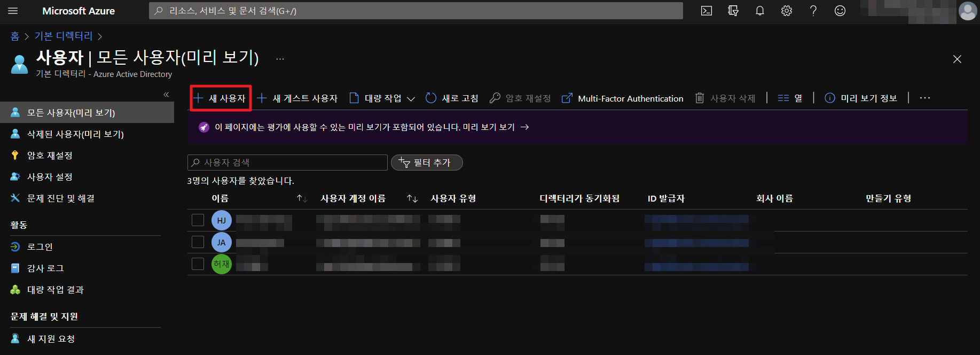Viewport: 980px width, 355px height.
Task: Open portal settings gear icon
Action: pos(786,11)
